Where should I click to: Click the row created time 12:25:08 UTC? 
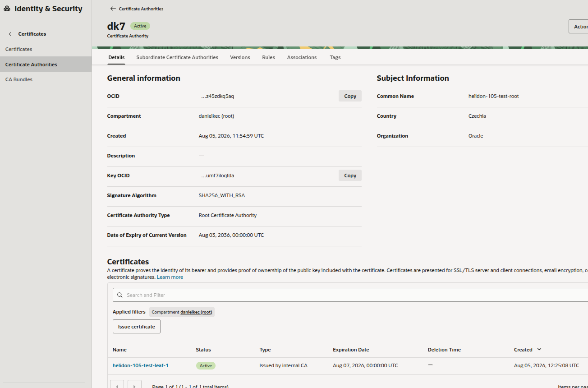[547, 365]
